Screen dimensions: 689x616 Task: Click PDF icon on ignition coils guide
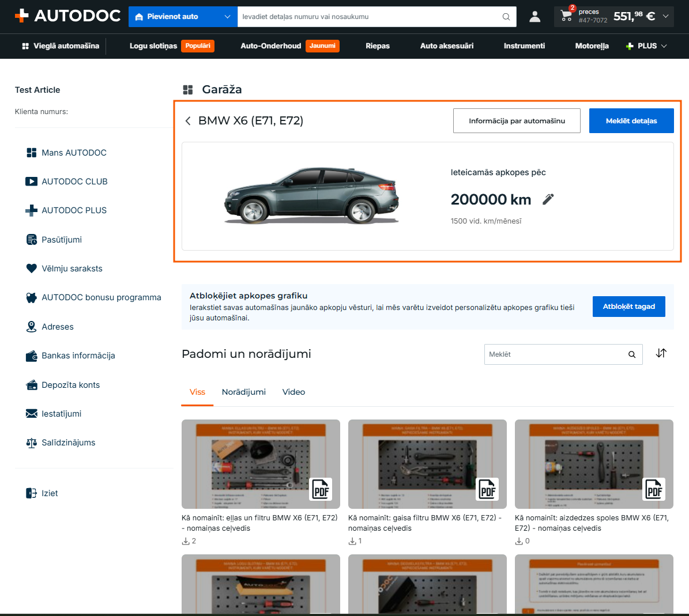654,489
